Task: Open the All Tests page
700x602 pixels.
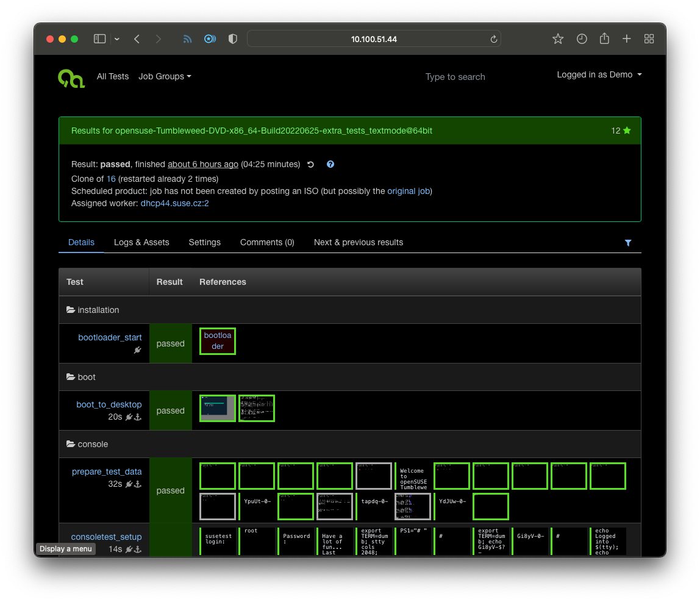Action: tap(112, 76)
